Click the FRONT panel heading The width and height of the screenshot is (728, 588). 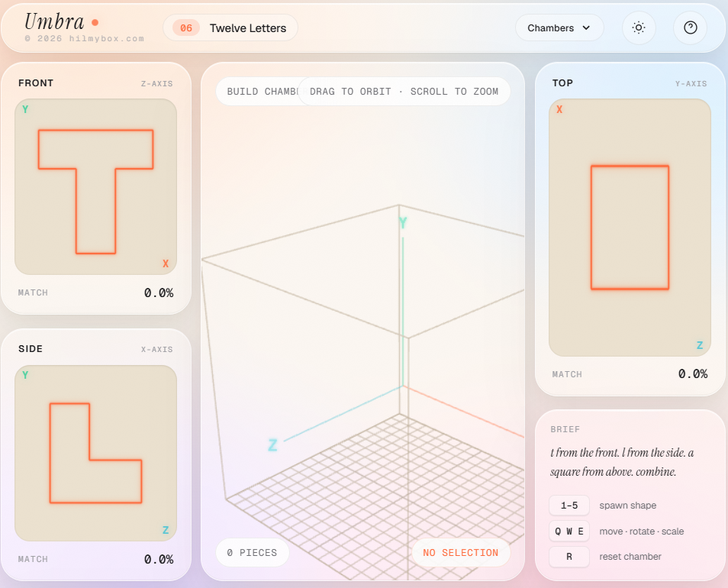[36, 83]
